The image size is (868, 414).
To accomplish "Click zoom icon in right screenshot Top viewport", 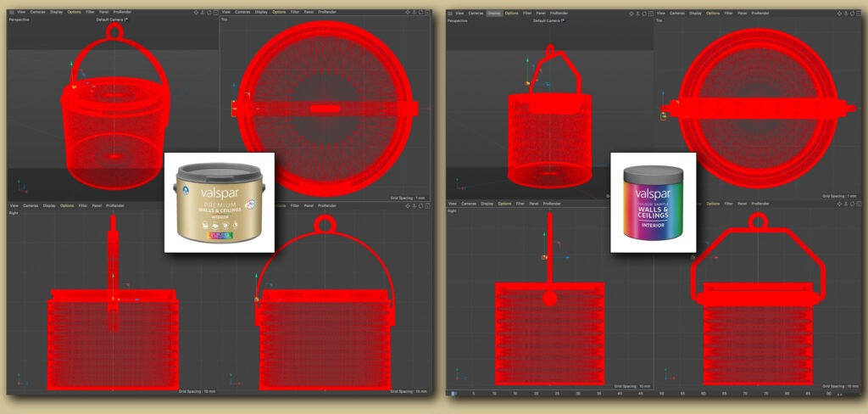I will pos(847,14).
